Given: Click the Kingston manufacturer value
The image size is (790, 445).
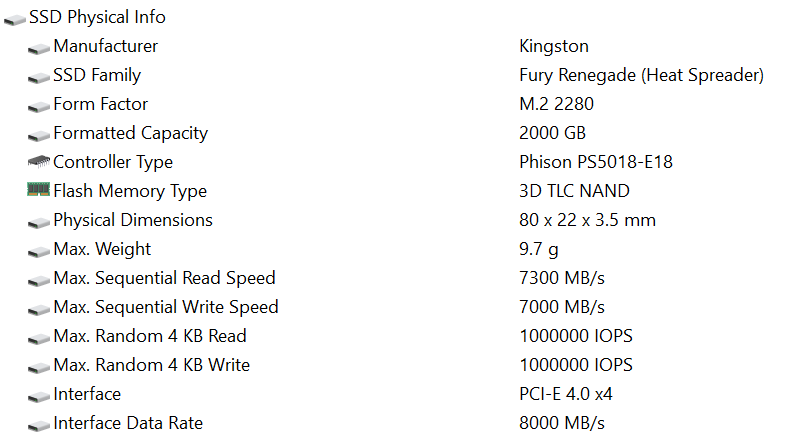Looking at the screenshot, I should 554,46.
